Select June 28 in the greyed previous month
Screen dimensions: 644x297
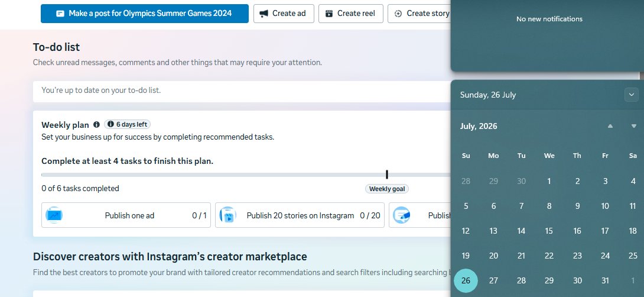click(466, 181)
